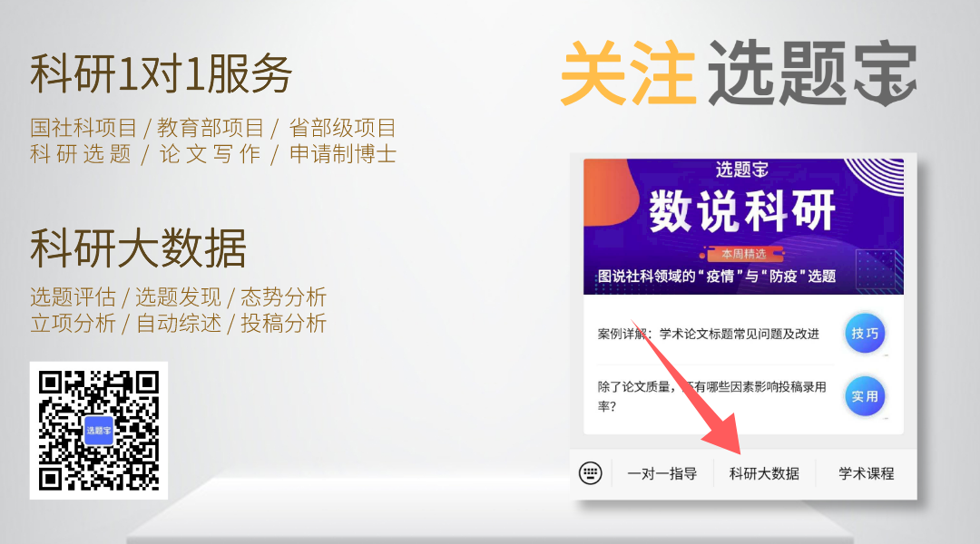Click the keyboard icon in chat bar

[590, 472]
